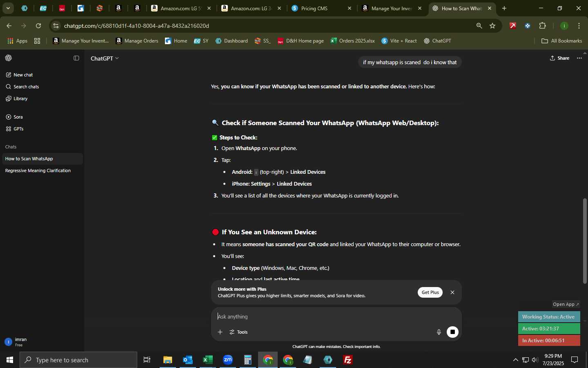Click the site information icon in address bar

pos(56,26)
